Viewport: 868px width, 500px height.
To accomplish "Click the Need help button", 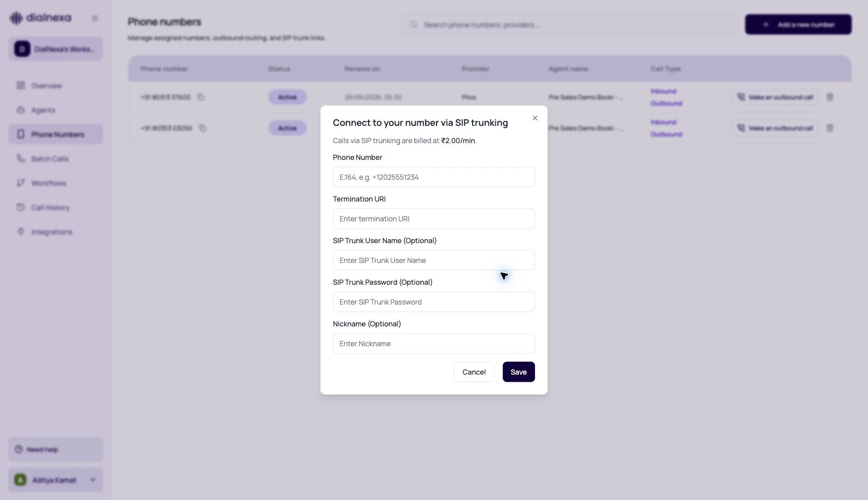I will (x=56, y=449).
